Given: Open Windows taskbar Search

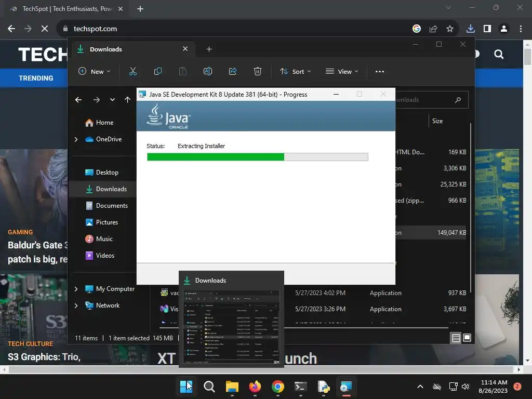Looking at the screenshot, I should (209, 387).
